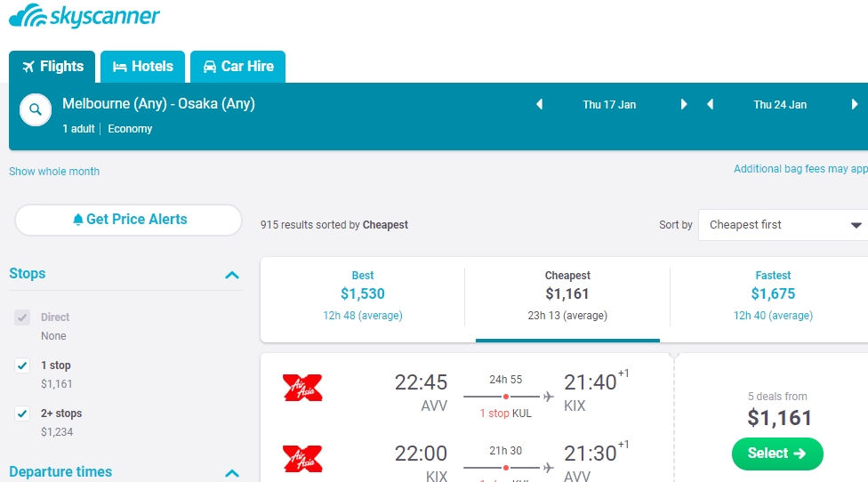Open Show whole month link
Viewport: 868px width, 482px height.
(54, 172)
